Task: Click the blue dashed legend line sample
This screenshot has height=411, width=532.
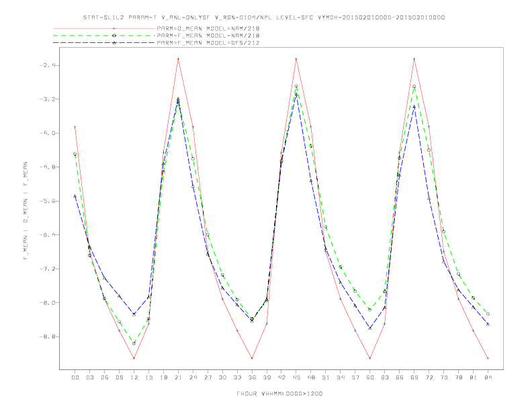Action: pos(104,43)
